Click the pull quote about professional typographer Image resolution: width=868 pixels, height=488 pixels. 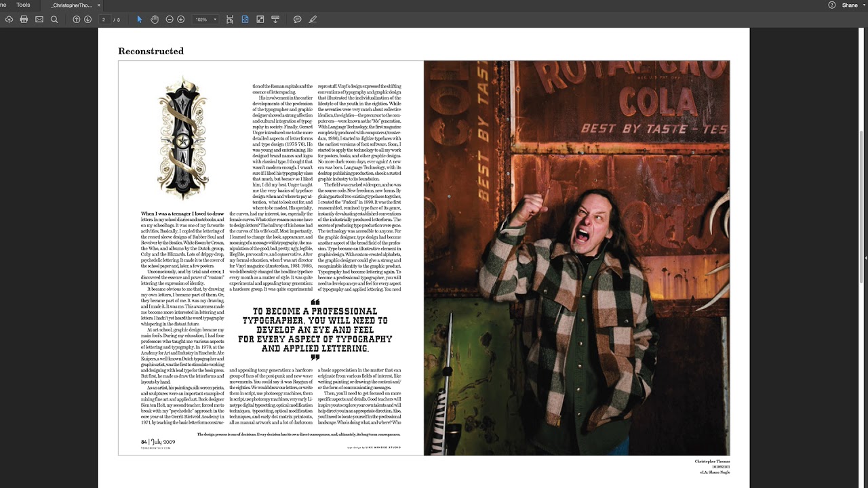(x=315, y=330)
